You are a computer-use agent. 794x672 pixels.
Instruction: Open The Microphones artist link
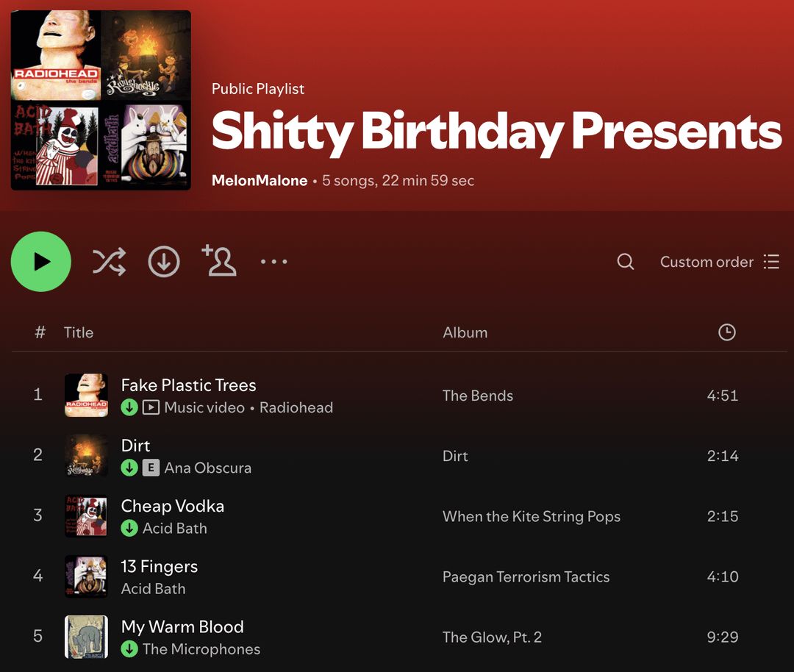(x=201, y=648)
